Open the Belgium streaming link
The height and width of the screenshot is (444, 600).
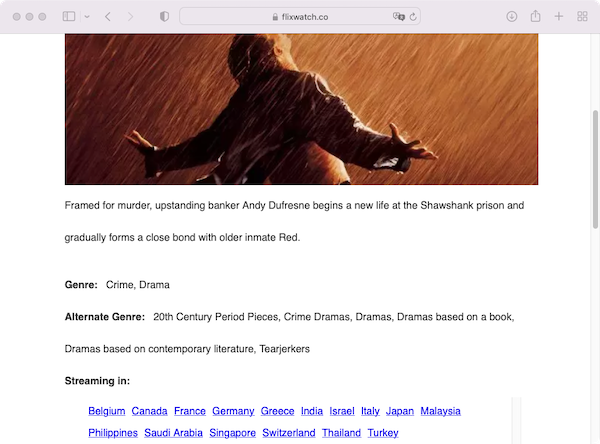point(107,411)
